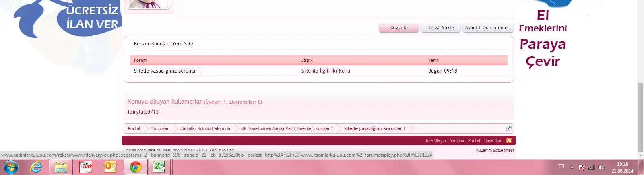Open the Site ile İlgili İki Konu thread
Screen dimensions: 644x175
click(x=326, y=71)
